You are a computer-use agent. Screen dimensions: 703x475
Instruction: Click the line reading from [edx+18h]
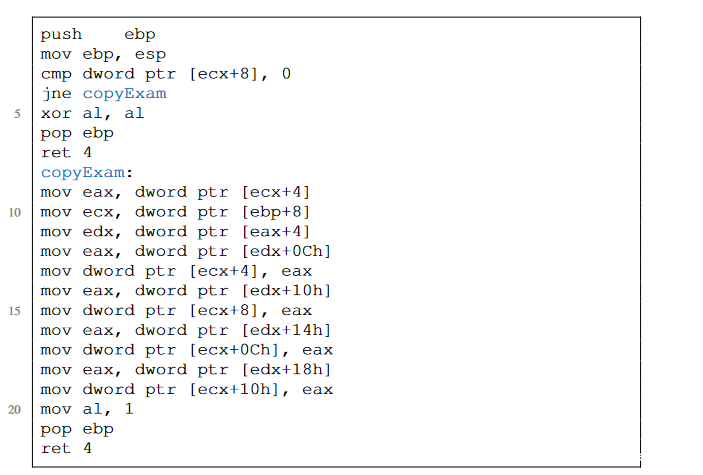click(186, 369)
